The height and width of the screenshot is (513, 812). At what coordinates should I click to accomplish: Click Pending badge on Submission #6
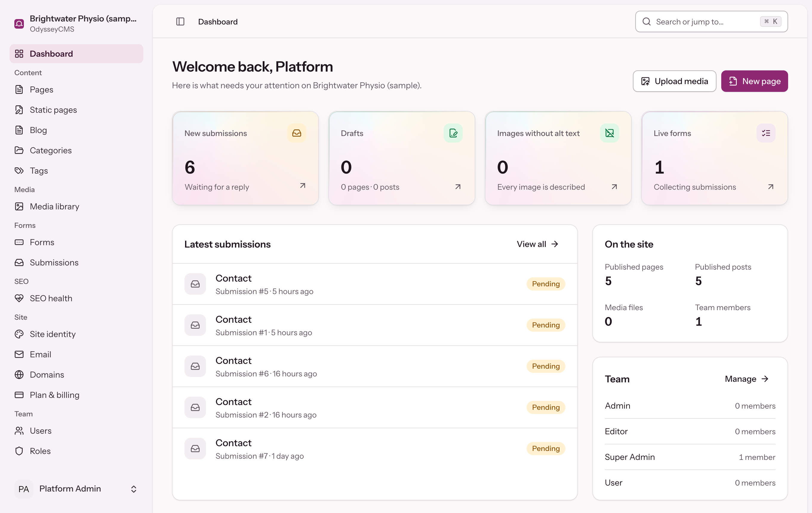point(546,366)
